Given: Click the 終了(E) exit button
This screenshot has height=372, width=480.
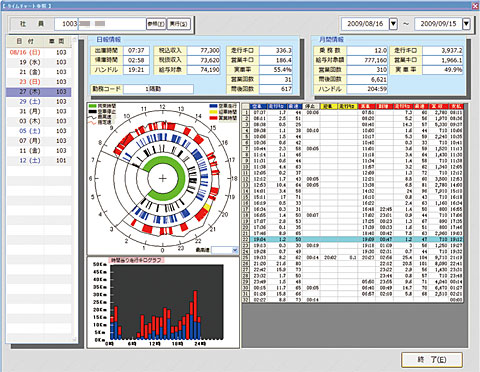Looking at the screenshot, I should pyautogui.click(x=432, y=360).
